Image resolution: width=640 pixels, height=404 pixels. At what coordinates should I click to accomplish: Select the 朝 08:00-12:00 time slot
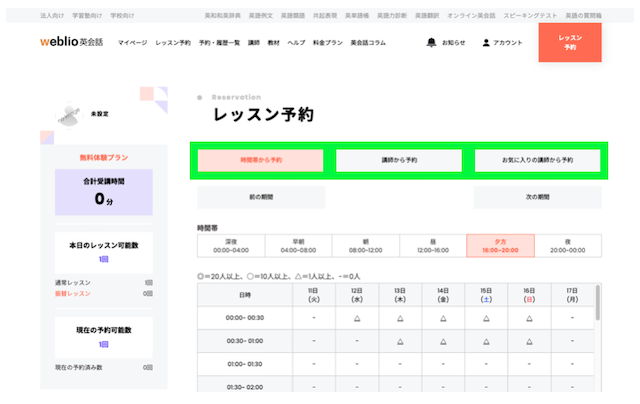click(x=366, y=246)
